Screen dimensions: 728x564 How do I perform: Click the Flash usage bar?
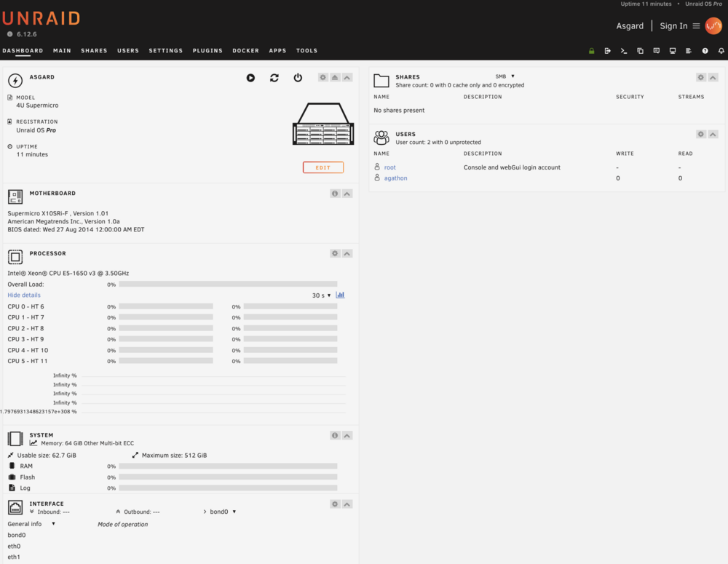point(228,477)
